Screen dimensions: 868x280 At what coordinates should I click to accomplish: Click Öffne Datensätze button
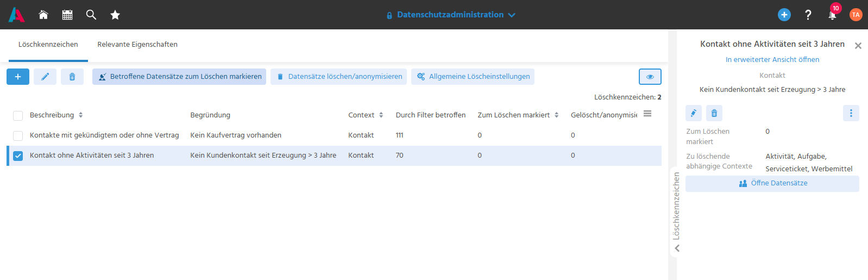click(x=772, y=183)
